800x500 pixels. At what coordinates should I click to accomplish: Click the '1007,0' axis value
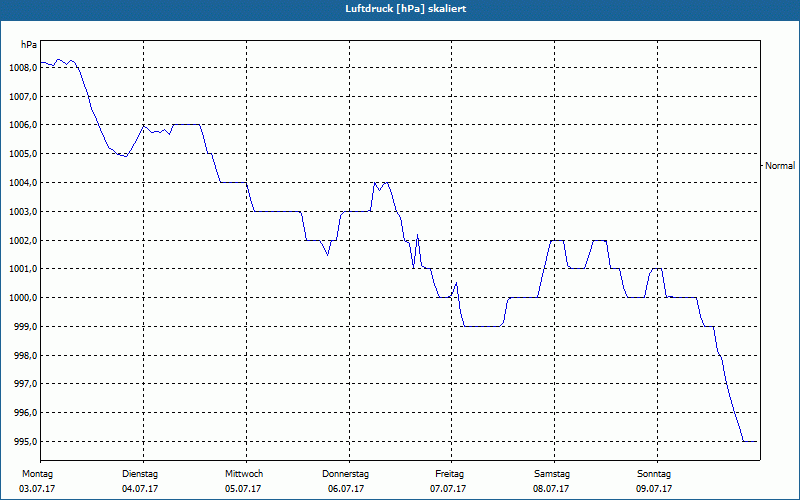tap(23, 96)
